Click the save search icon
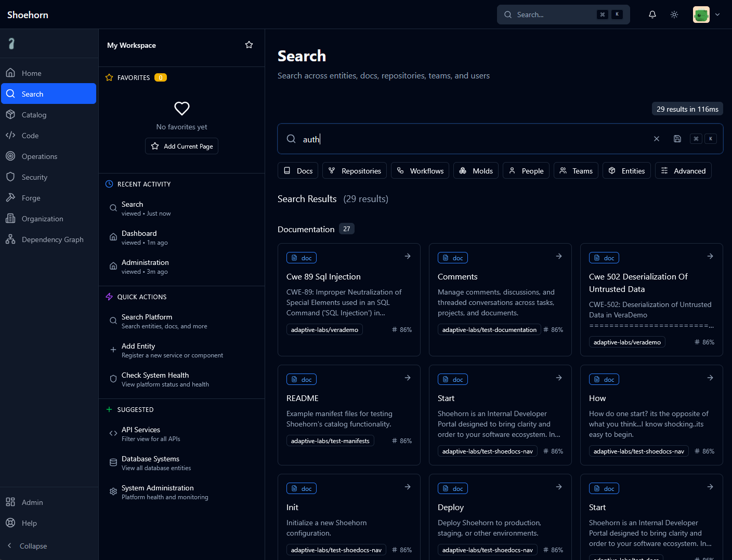The height and width of the screenshot is (560, 732). 677,139
